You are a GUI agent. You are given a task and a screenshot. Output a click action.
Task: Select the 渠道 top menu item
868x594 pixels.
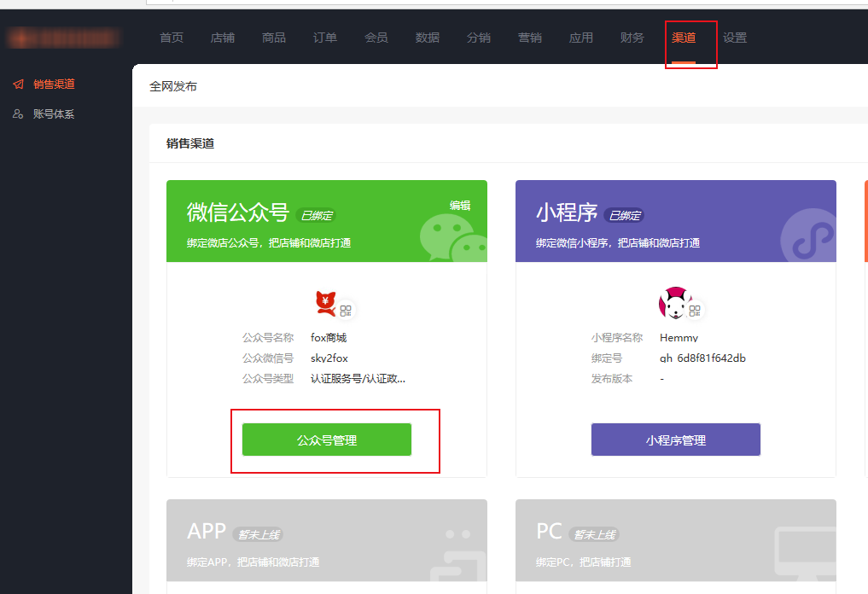[x=684, y=38]
